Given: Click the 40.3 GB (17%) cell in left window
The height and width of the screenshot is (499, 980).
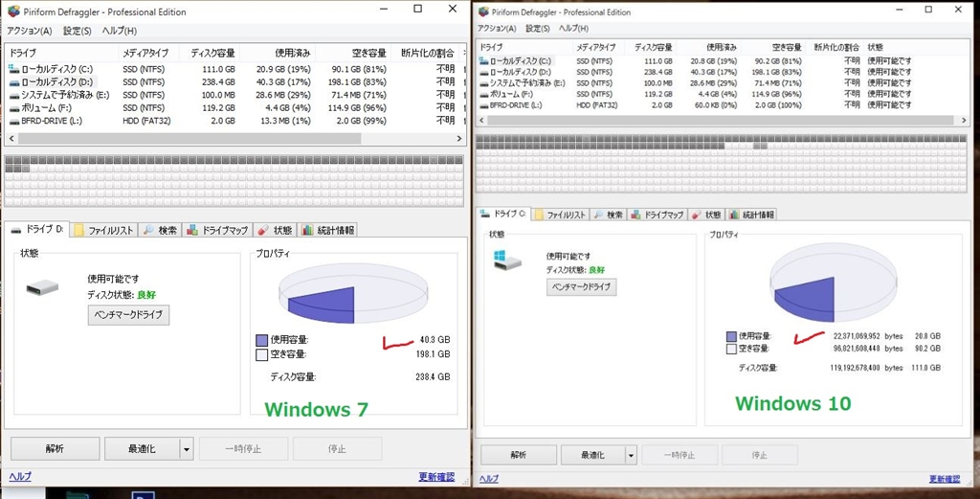Looking at the screenshot, I should click(283, 82).
